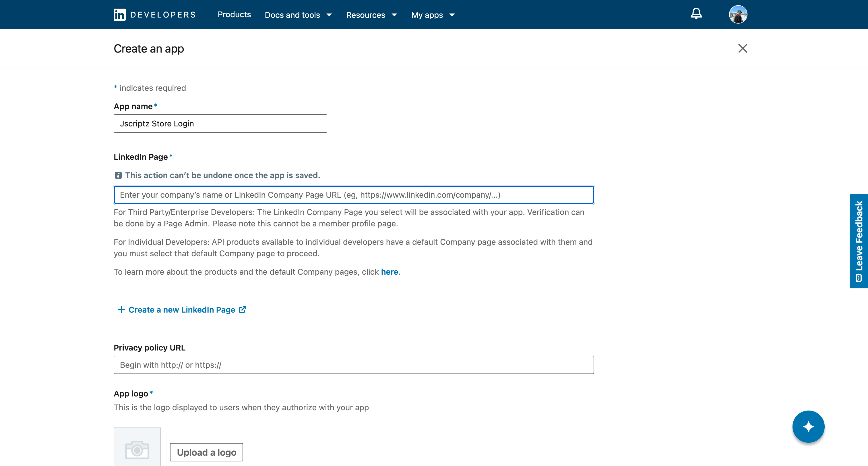This screenshot has width=868, height=466.
Task: Click the plus icon before Create a new LinkedIn Page
Action: 121,309
